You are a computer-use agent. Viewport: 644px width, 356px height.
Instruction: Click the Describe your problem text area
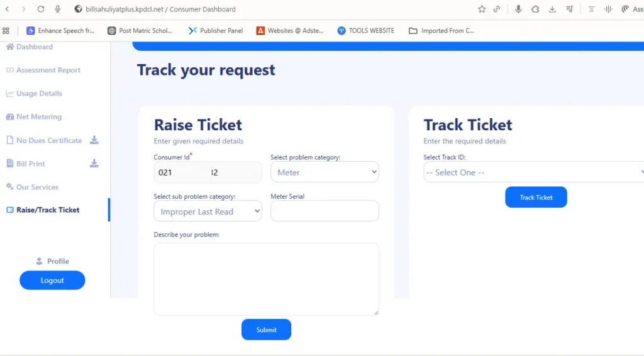tap(266, 279)
